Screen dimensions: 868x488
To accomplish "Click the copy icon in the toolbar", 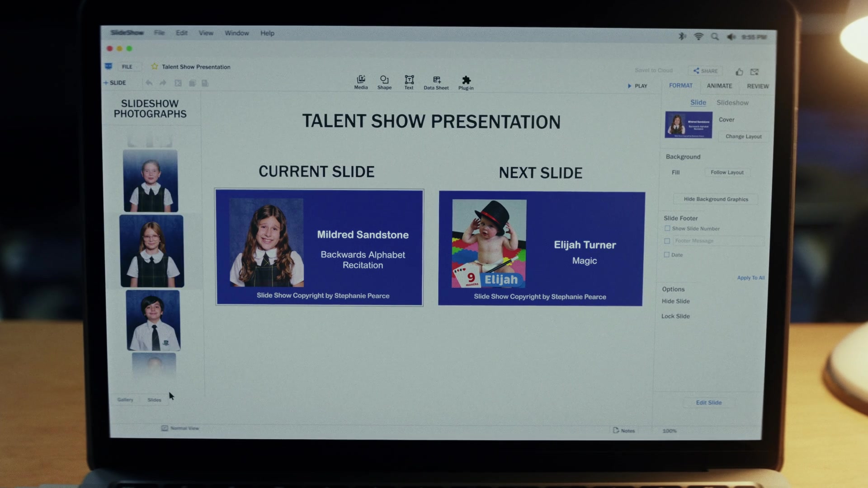I will point(192,83).
